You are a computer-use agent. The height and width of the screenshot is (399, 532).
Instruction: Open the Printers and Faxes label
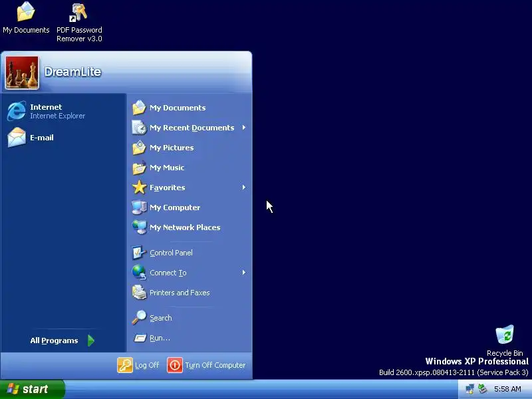180,293
